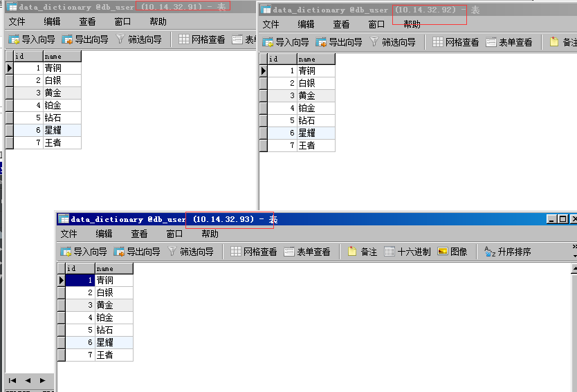
Task: Click name column header in 10.14.32.93 window
Action: click(x=114, y=268)
